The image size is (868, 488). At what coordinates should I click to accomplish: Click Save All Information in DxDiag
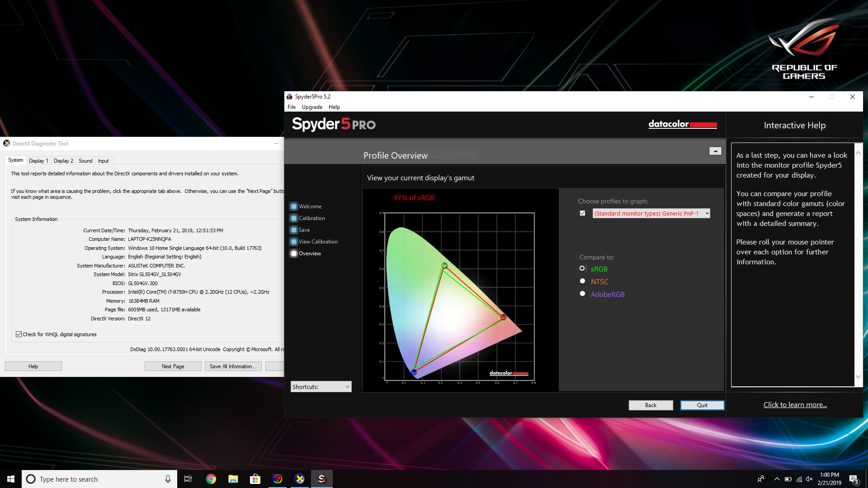click(x=233, y=366)
